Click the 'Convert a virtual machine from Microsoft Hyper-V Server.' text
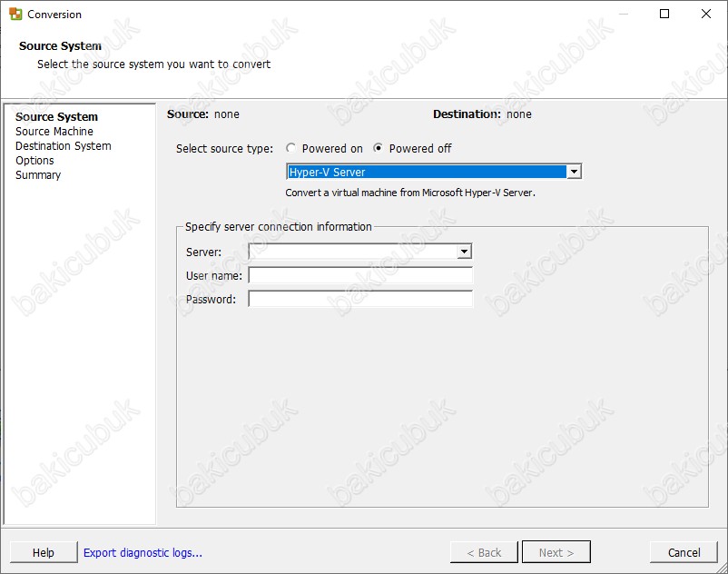This screenshot has height=574, width=728. pyautogui.click(x=410, y=193)
